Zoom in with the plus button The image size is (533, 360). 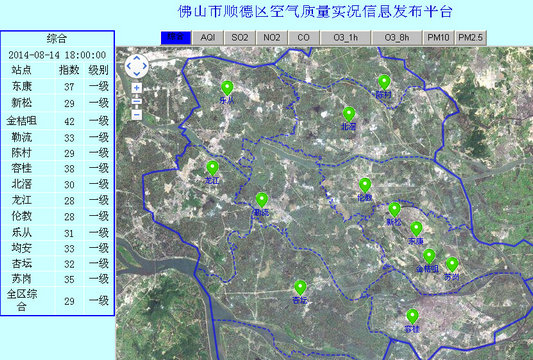point(137,88)
